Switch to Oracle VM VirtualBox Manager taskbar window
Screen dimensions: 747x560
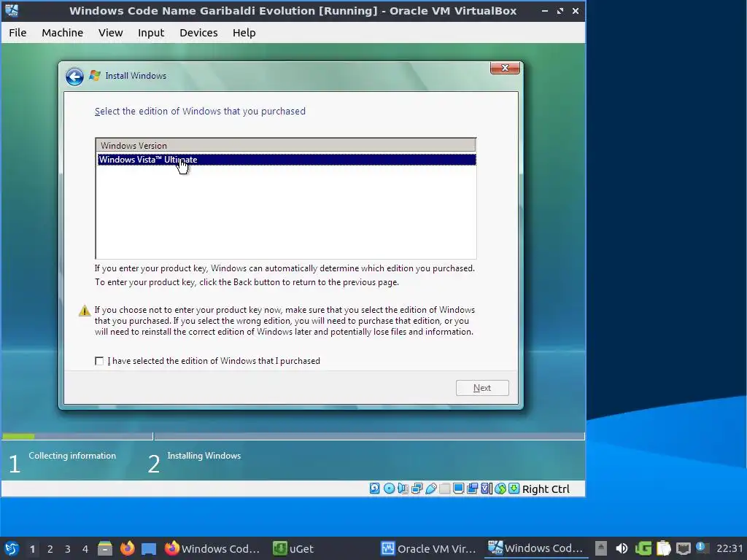[x=429, y=548]
